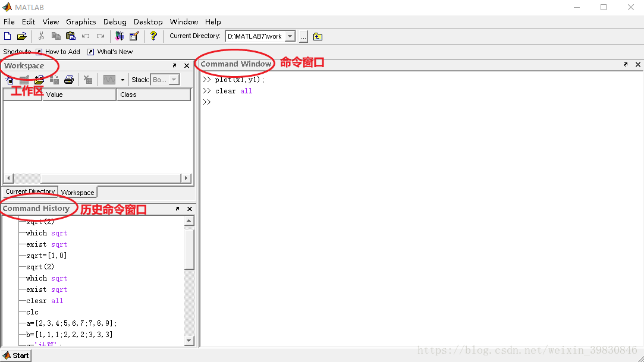Click the Cut scissors icon

(x=41, y=36)
